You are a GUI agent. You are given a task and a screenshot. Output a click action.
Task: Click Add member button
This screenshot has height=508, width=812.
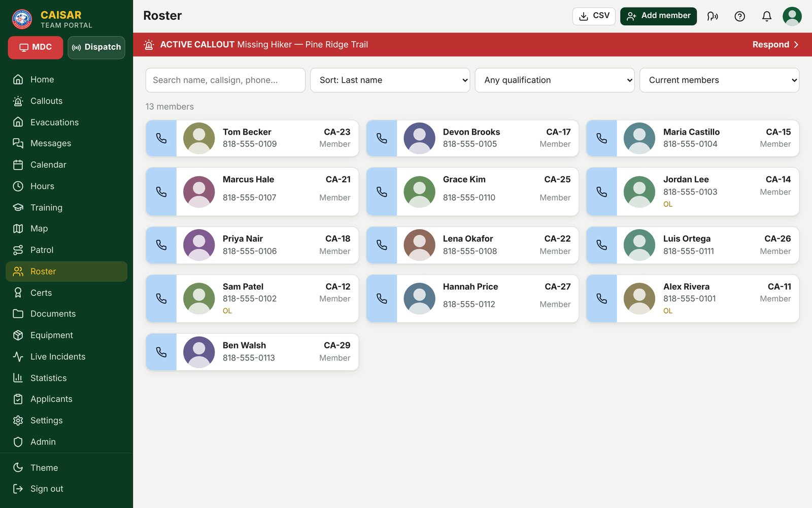tap(658, 16)
